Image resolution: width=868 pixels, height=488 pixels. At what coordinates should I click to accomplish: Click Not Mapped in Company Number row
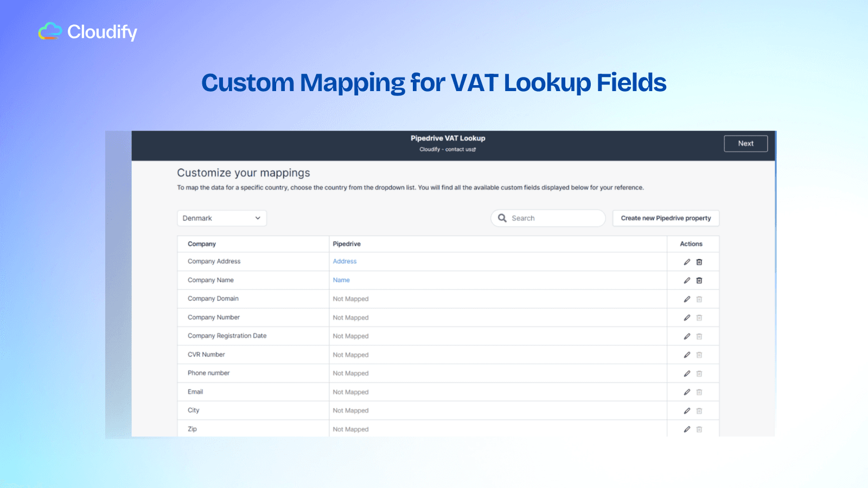tap(350, 318)
